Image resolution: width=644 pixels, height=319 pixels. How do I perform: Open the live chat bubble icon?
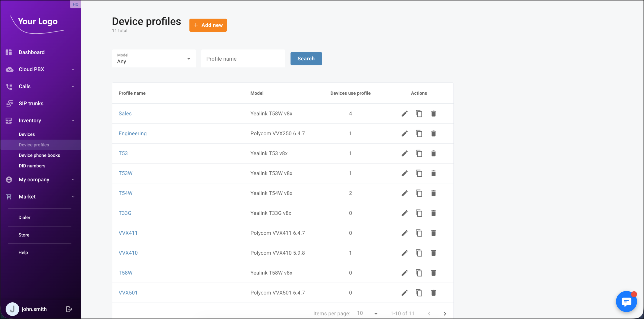pos(626,301)
